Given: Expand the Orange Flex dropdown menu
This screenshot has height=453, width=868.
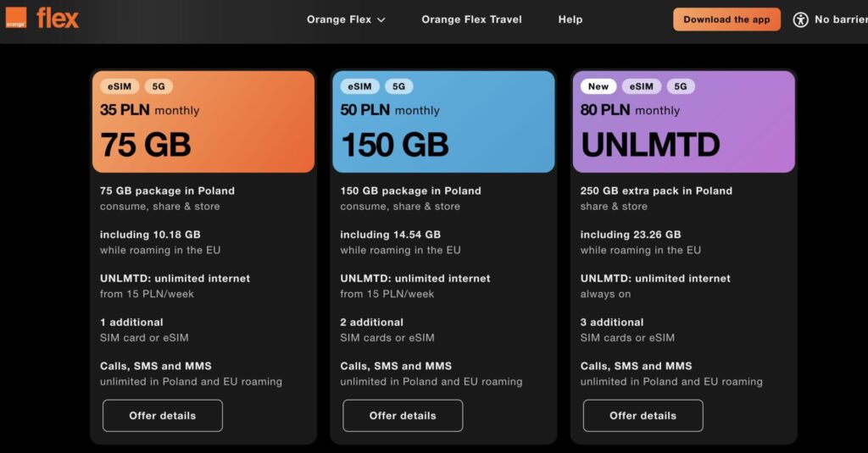Looking at the screenshot, I should click(346, 19).
